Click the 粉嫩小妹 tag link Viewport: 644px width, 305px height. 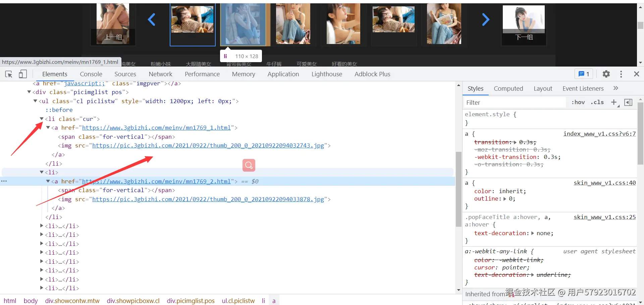pos(161,64)
